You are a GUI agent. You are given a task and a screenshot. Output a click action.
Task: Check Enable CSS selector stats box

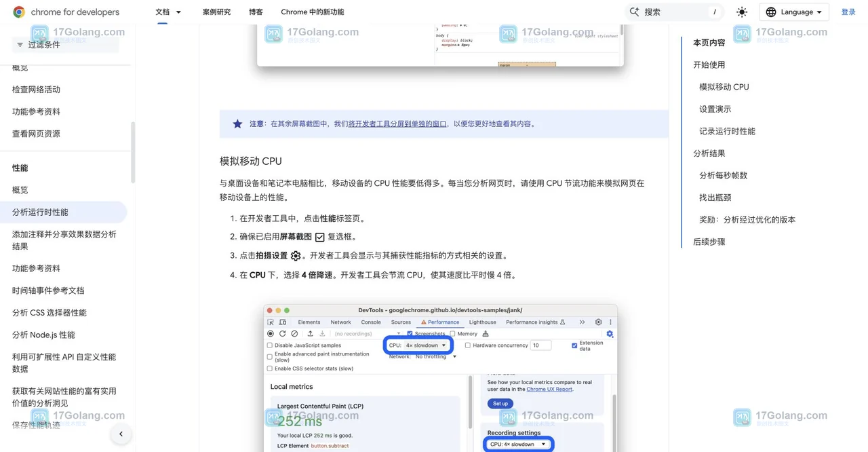pos(270,369)
